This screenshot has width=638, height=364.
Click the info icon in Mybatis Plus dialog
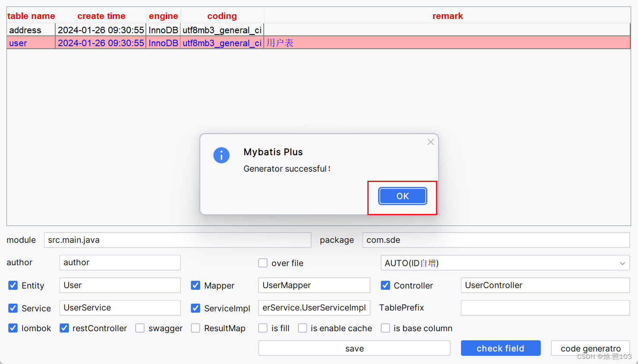[221, 155]
